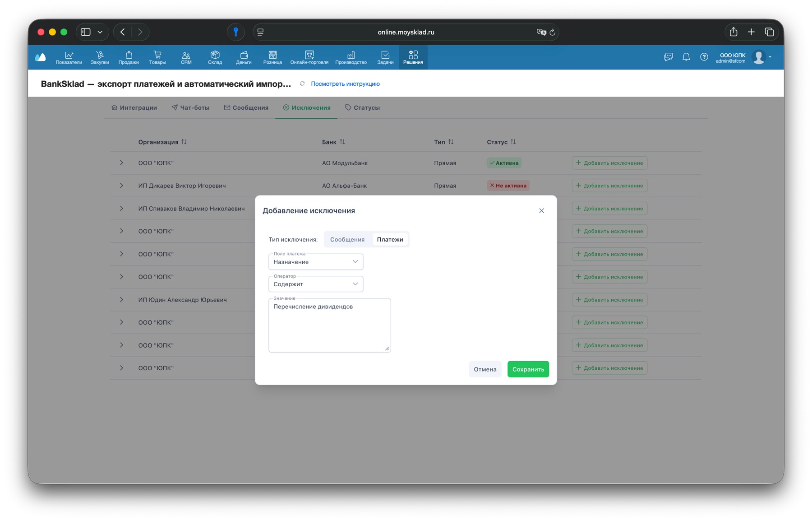Expand the АО Модульбанк ООО "ЮПК" row

(x=121, y=163)
